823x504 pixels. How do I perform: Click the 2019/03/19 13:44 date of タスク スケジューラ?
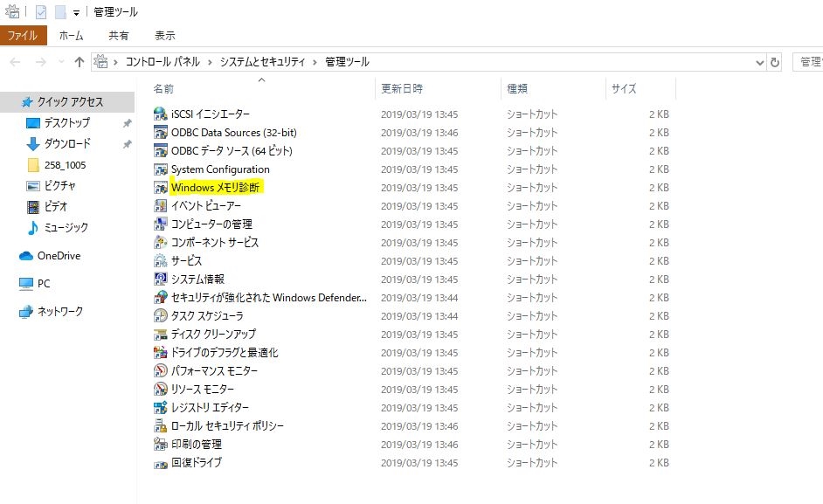coord(419,316)
